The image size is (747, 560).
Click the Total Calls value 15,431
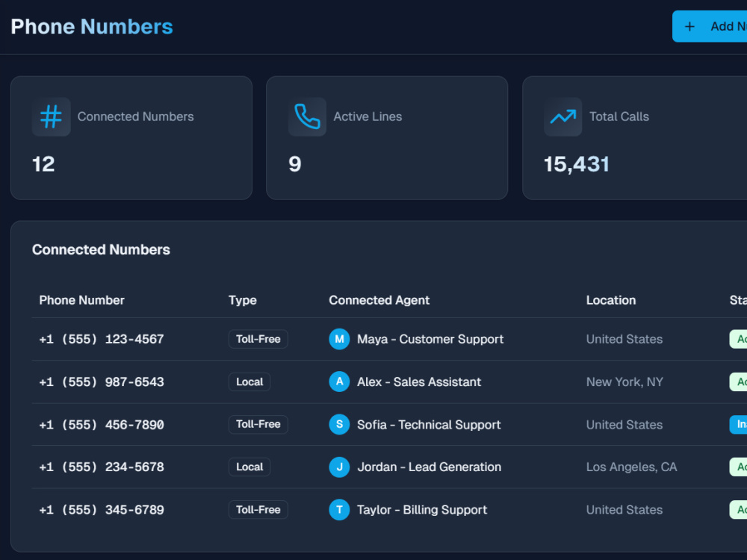(577, 164)
